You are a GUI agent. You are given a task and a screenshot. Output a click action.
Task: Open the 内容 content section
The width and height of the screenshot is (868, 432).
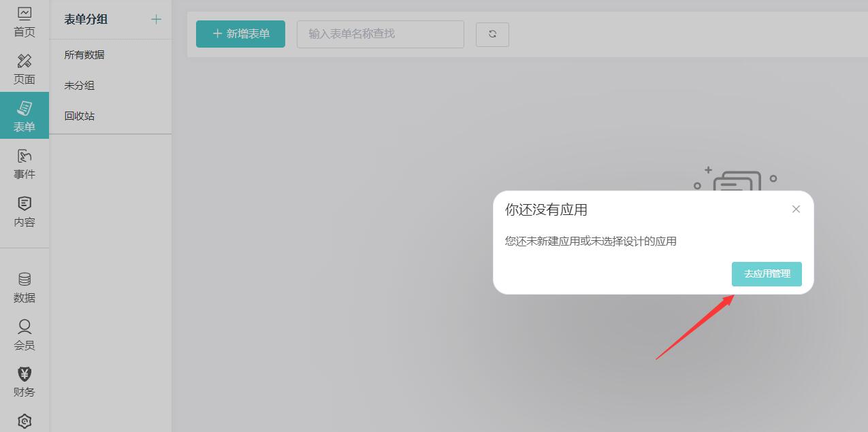[25, 212]
